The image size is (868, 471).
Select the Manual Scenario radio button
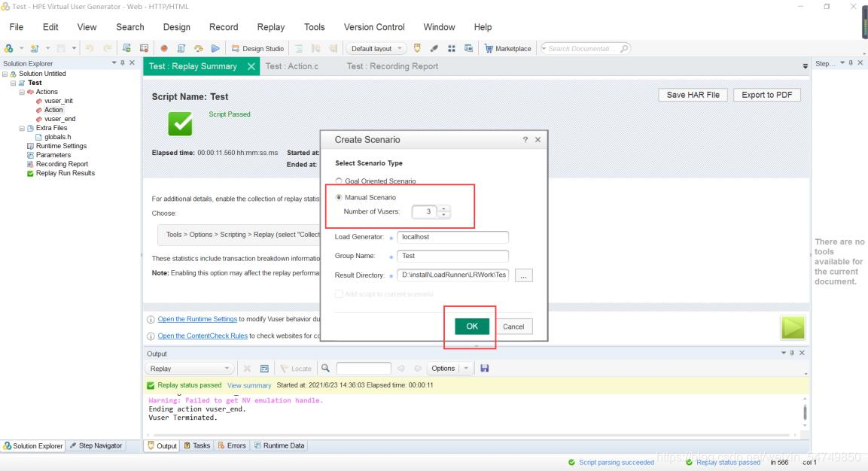[339, 197]
